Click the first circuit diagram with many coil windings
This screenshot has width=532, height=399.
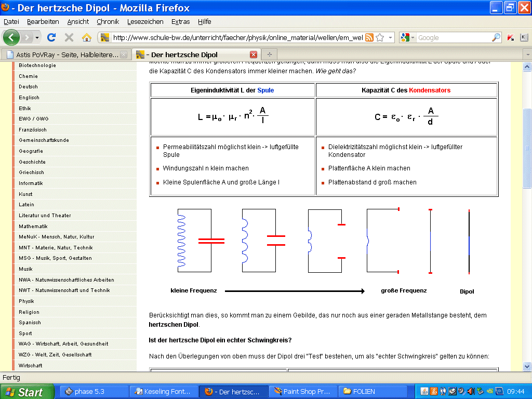click(201, 241)
